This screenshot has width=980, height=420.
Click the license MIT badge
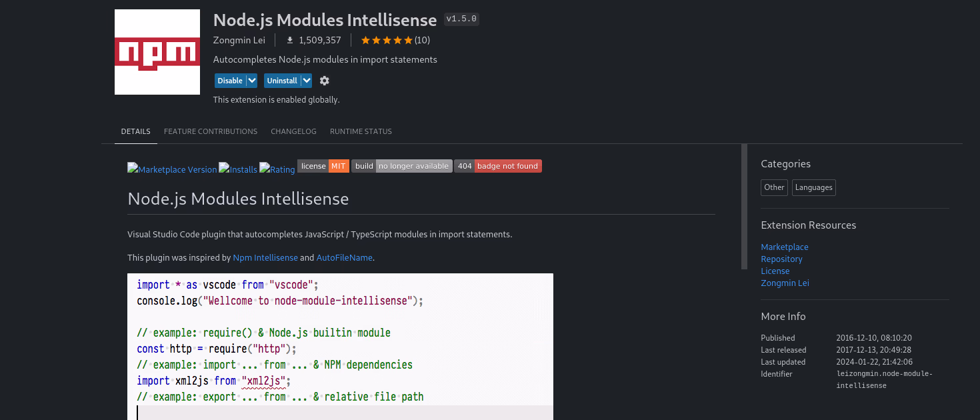click(x=323, y=166)
